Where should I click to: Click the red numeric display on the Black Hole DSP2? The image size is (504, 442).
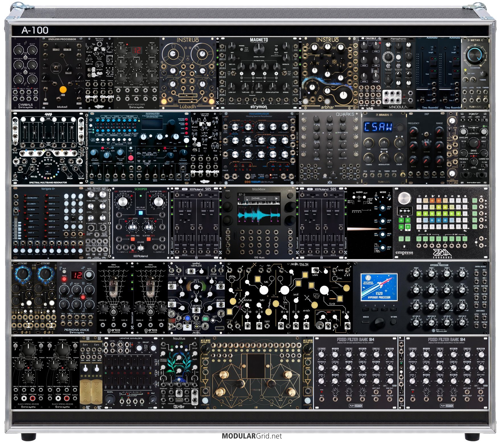(x=136, y=50)
